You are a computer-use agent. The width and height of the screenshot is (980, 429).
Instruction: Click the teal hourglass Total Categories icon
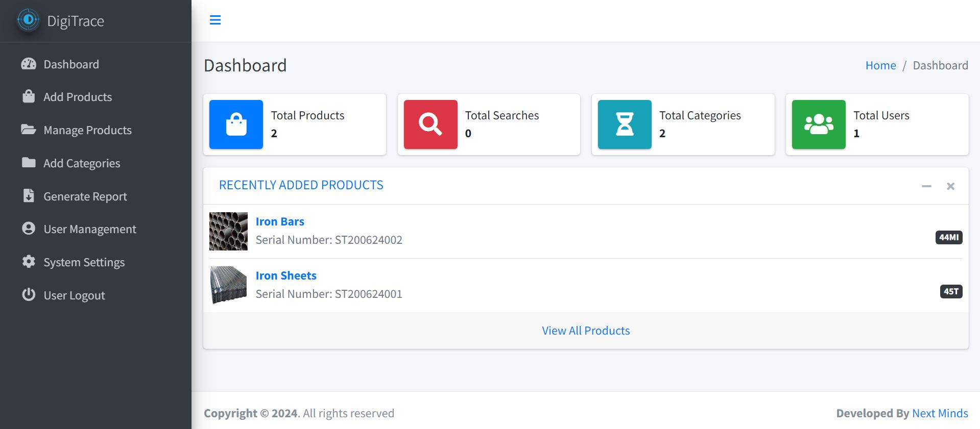tap(624, 124)
